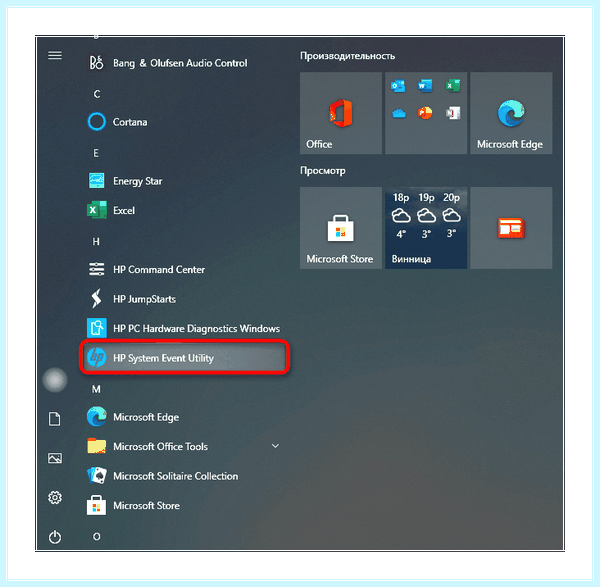Click the Bang & Olufsen Audio Control icon
This screenshot has width=600, height=587.
(x=96, y=63)
